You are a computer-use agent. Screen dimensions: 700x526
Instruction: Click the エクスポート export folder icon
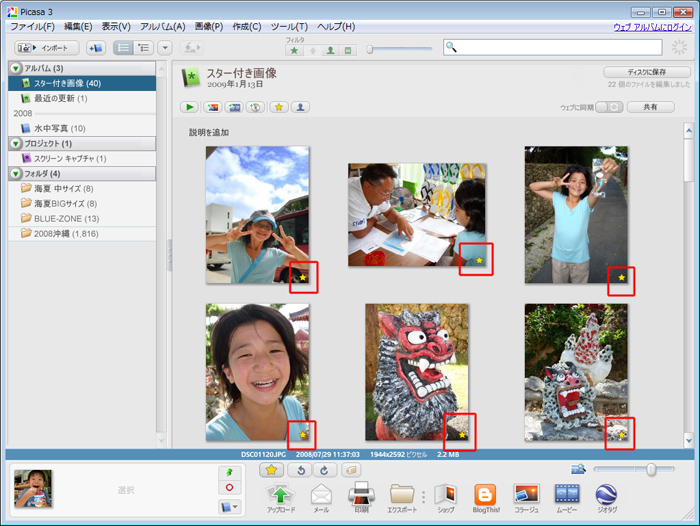(x=402, y=497)
